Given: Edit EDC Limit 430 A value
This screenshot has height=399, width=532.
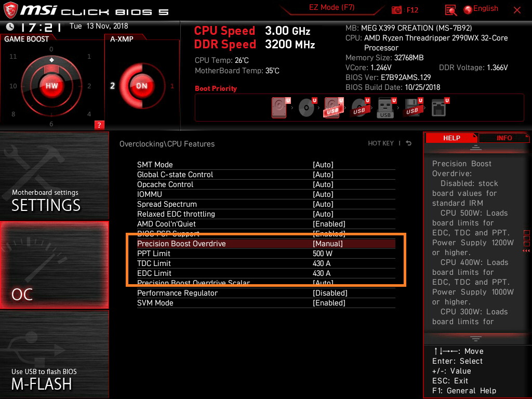Looking at the screenshot, I should coord(266,273).
